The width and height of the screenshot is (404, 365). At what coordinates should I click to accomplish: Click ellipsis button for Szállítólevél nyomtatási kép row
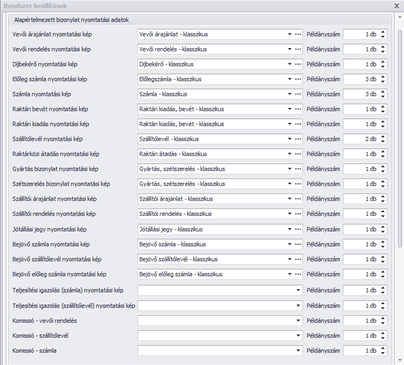(298, 139)
